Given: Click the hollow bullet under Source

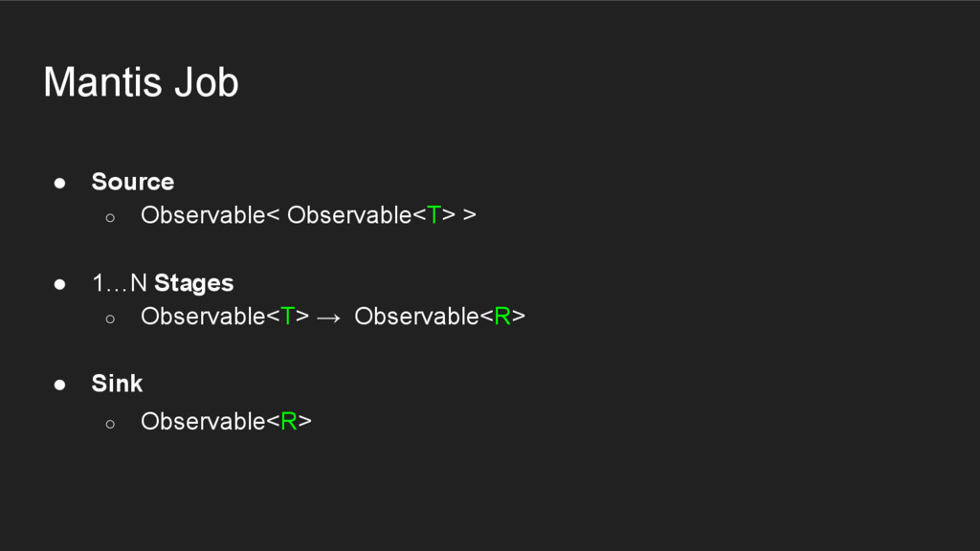Looking at the screenshot, I should (x=110, y=216).
